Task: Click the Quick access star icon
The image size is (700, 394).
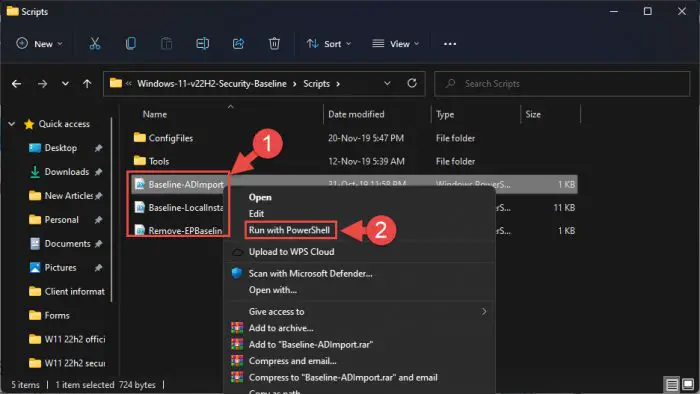Action: pos(29,124)
